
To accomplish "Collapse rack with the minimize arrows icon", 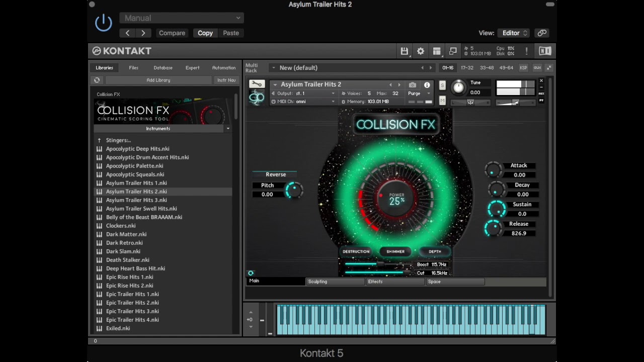I will point(549,68).
